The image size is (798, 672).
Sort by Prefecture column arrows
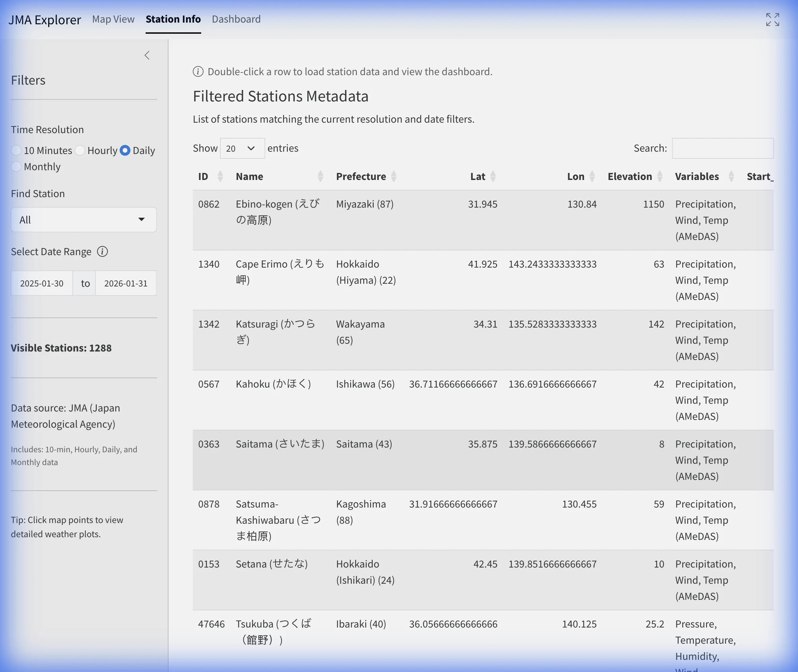click(394, 176)
